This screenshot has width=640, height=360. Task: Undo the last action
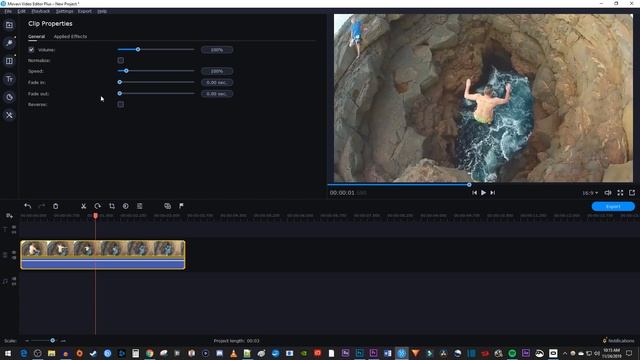click(x=27, y=206)
